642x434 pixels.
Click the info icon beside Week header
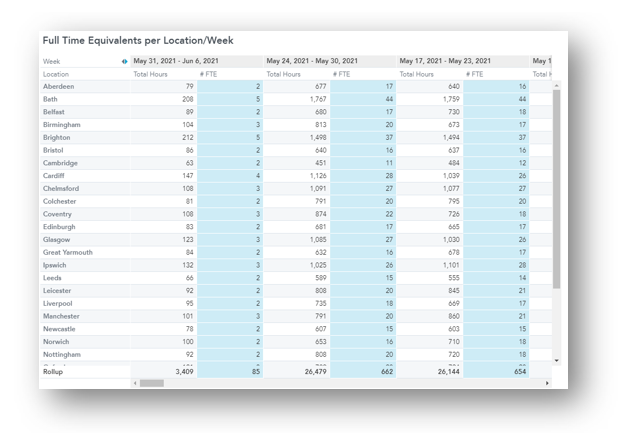pyautogui.click(x=125, y=62)
